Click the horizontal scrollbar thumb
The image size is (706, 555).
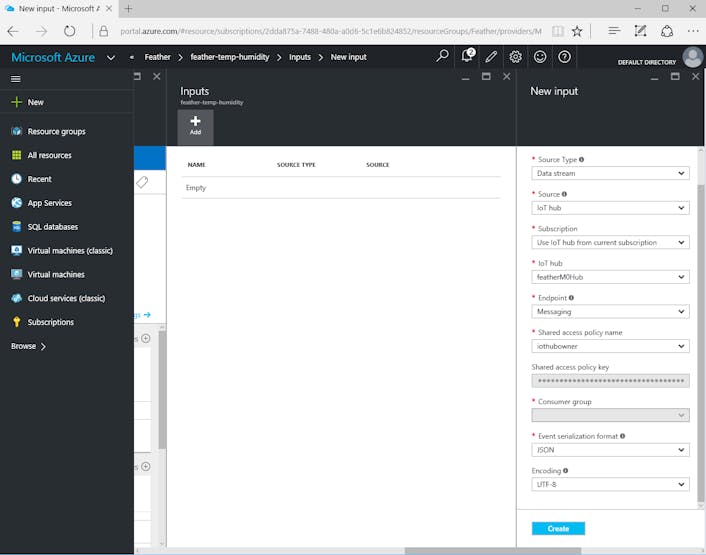[x=493, y=551]
